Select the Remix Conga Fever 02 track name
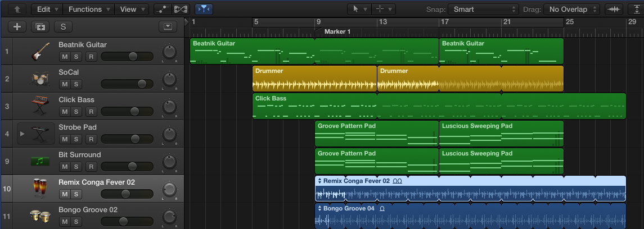 [97, 182]
